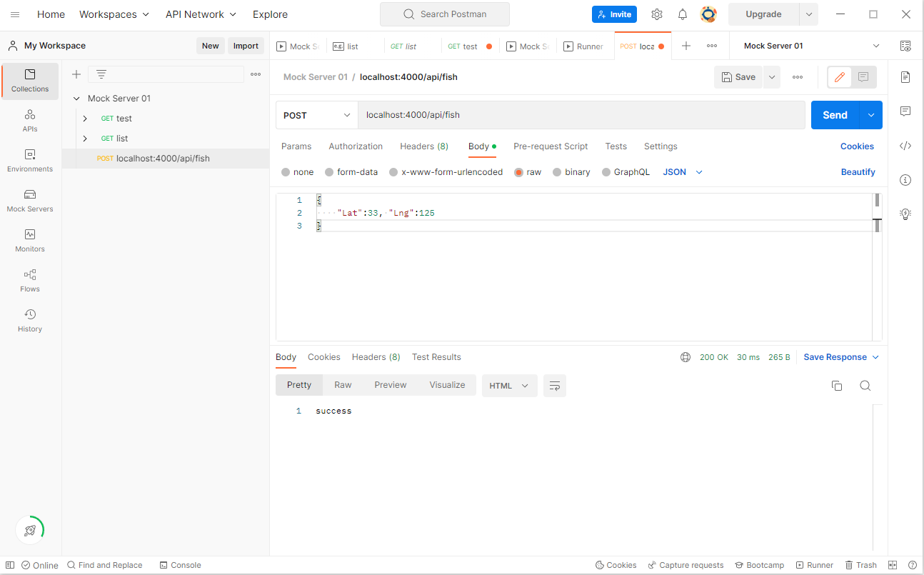Open the Mock Server 01 environment dropdown
Image resolution: width=924 pixels, height=575 pixels.
[812, 46]
